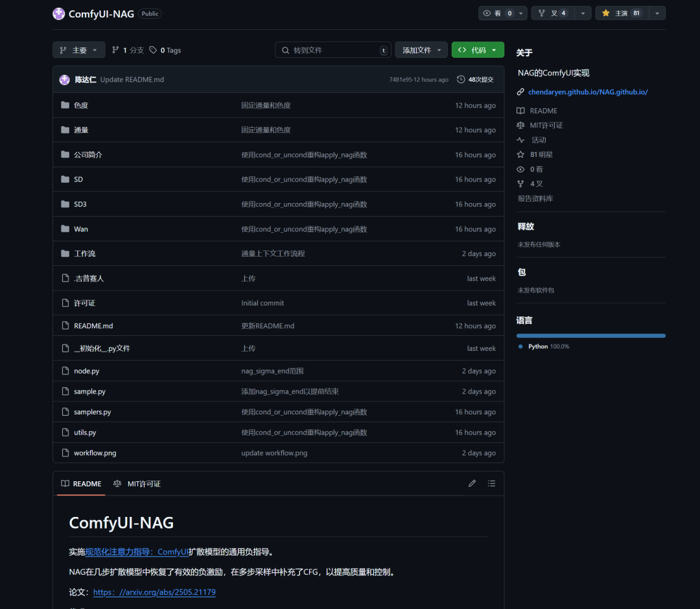The image size is (700, 609).
Task: Click the scale icon beside MIT许可证 in sidebar
Action: pos(520,126)
